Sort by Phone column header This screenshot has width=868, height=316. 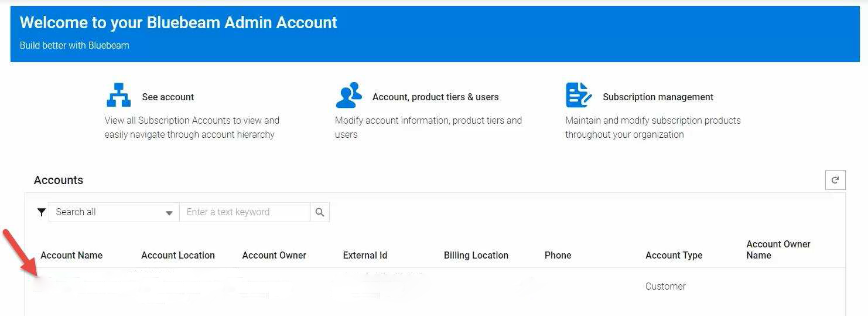558,256
